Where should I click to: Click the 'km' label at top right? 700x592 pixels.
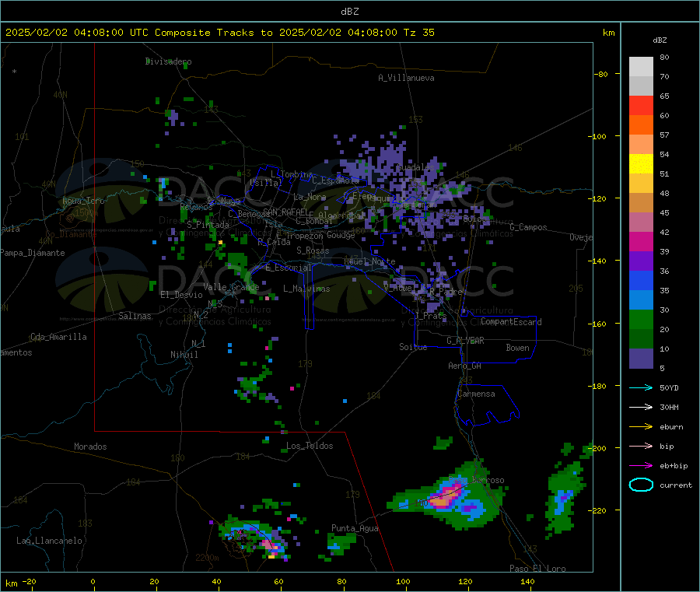[x=608, y=33]
